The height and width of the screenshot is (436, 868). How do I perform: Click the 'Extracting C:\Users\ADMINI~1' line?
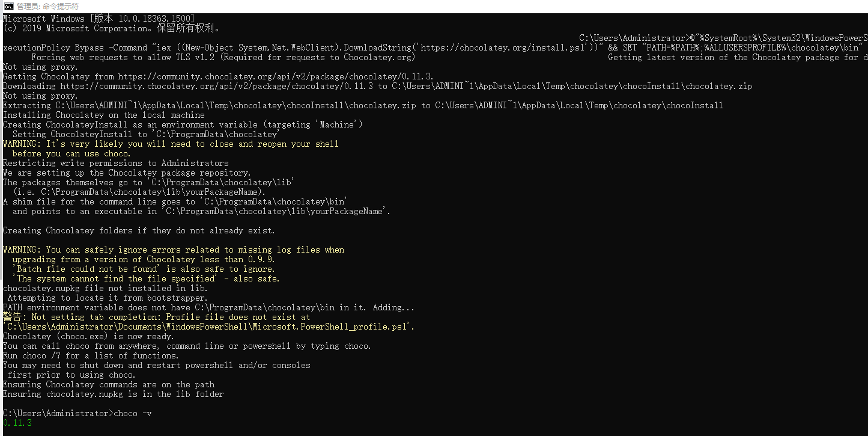click(363, 105)
